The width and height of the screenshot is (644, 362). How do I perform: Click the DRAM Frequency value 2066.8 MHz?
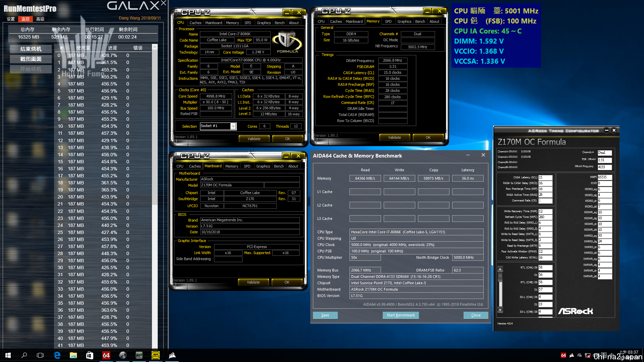click(x=393, y=60)
